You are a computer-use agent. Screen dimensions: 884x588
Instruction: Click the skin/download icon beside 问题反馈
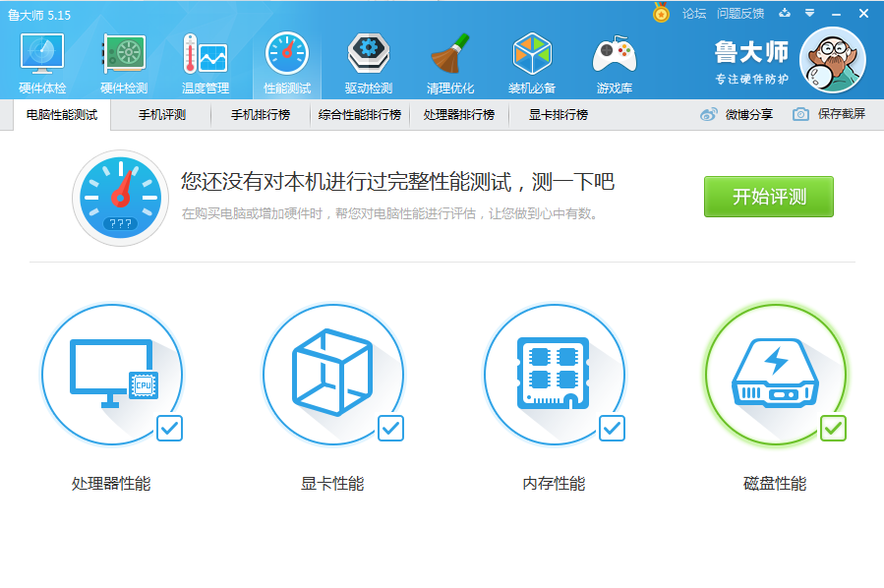pyautogui.click(x=785, y=13)
